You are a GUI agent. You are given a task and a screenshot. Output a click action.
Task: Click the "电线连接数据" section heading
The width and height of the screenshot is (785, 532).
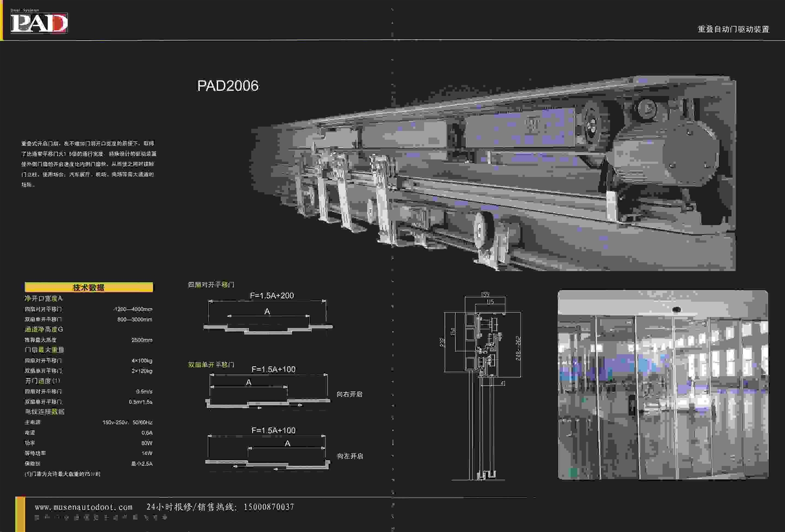pyautogui.click(x=45, y=412)
